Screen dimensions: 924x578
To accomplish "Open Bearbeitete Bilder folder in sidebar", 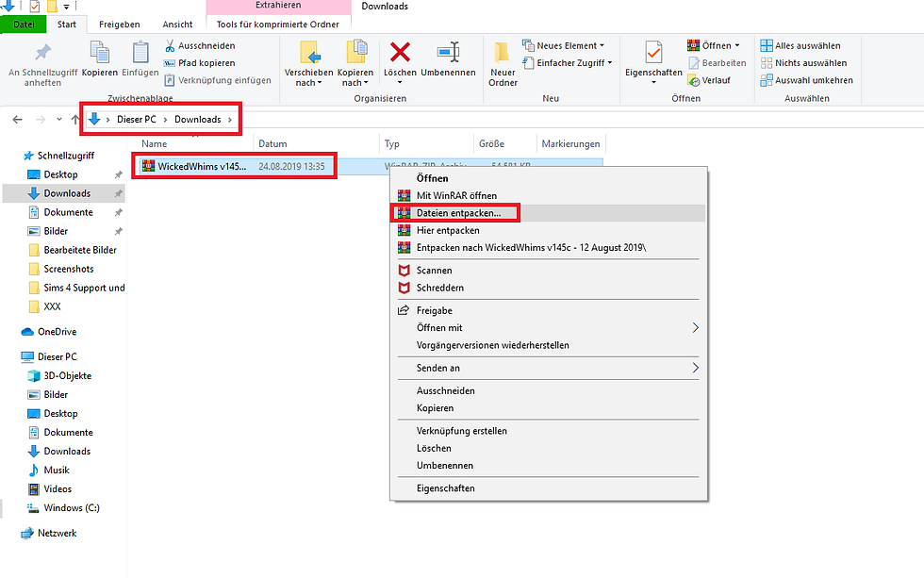I will (80, 250).
